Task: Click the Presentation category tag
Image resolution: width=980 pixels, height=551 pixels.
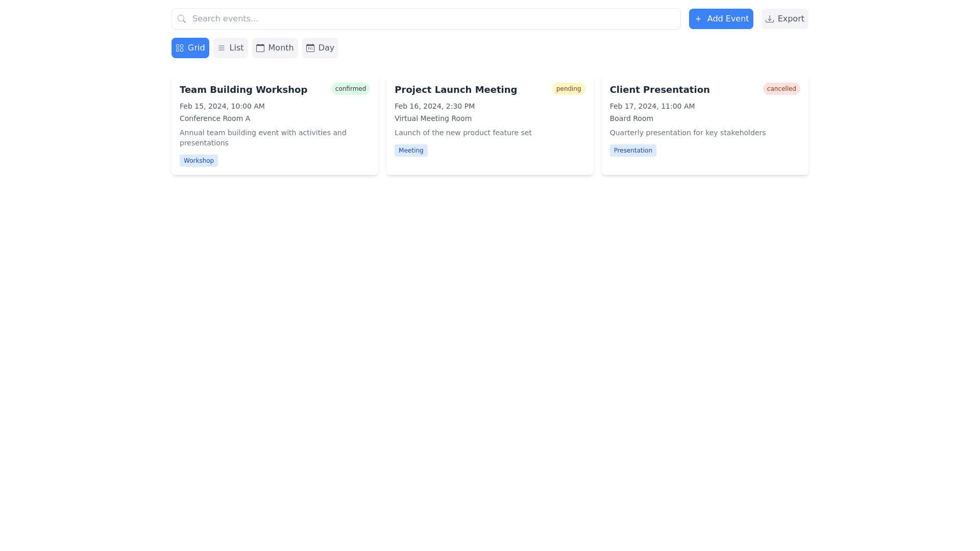Action: (632, 151)
